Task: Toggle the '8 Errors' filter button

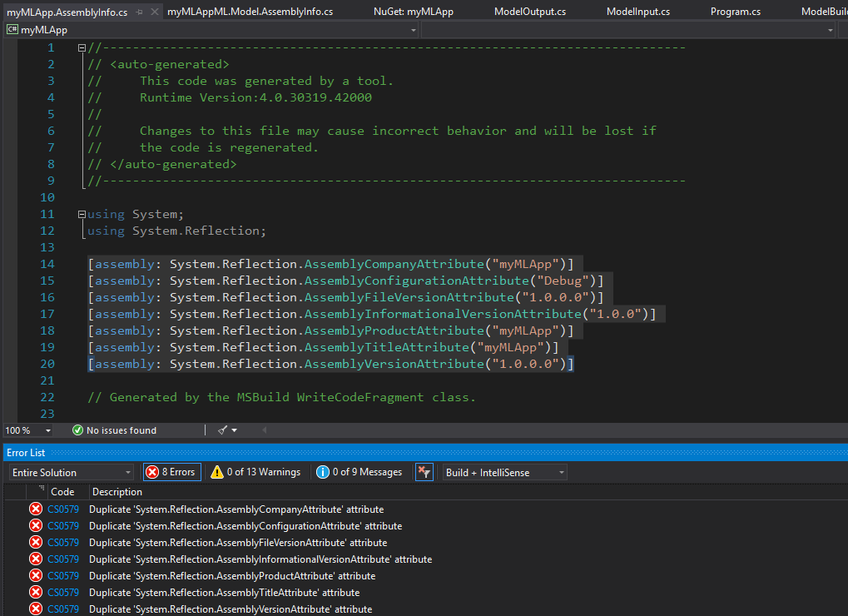Action: point(171,471)
